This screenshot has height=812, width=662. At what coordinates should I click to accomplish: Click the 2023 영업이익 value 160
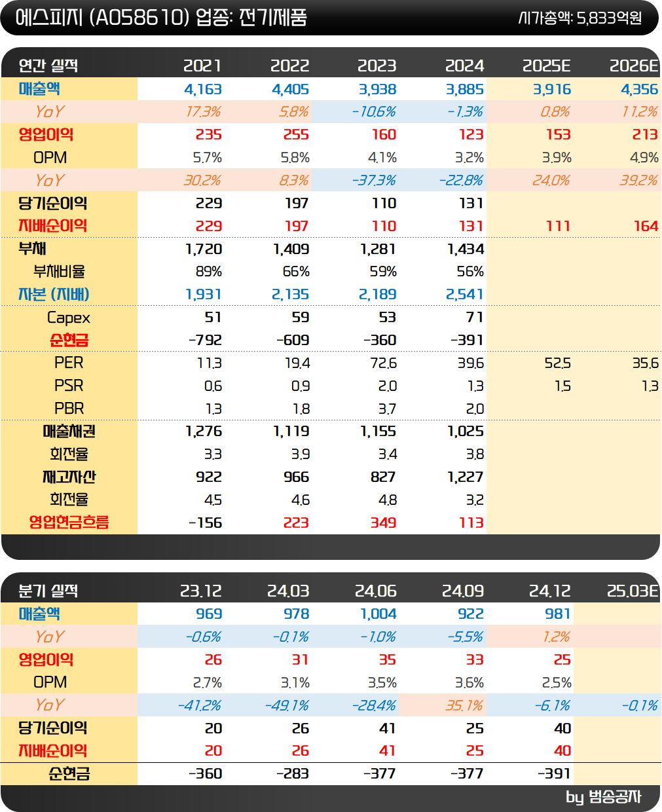(384, 134)
